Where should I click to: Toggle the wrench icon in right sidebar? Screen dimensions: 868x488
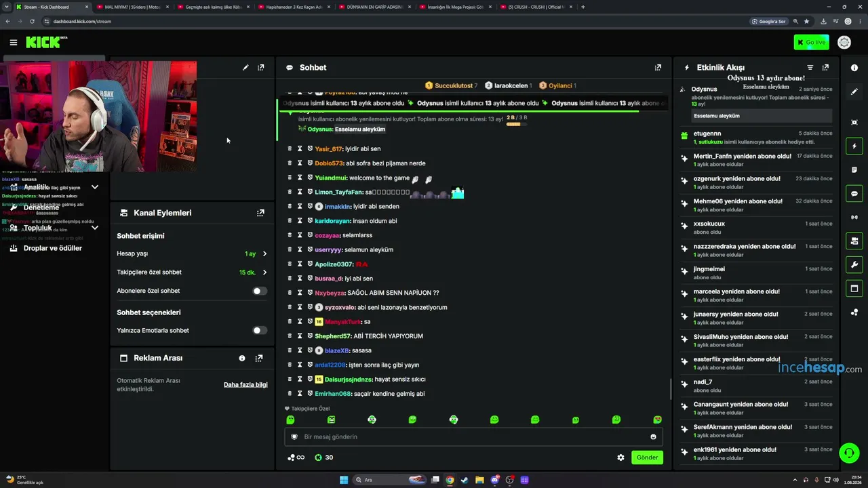tap(854, 264)
